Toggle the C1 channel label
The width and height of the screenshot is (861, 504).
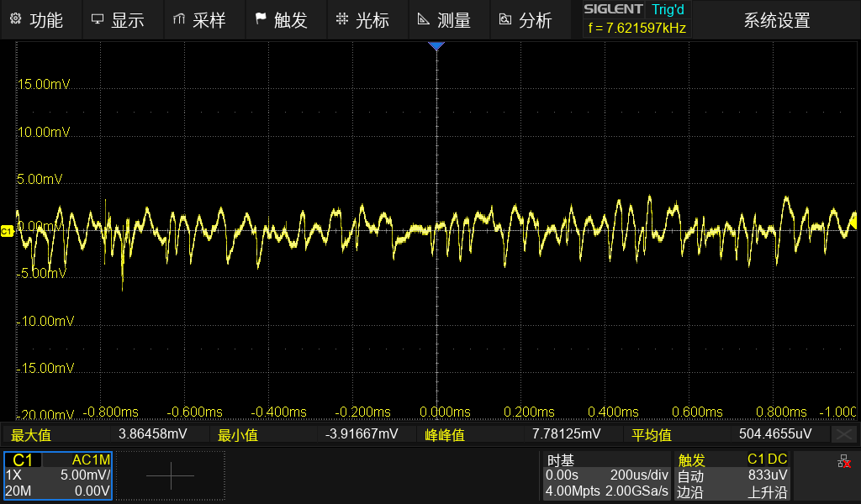[23, 460]
